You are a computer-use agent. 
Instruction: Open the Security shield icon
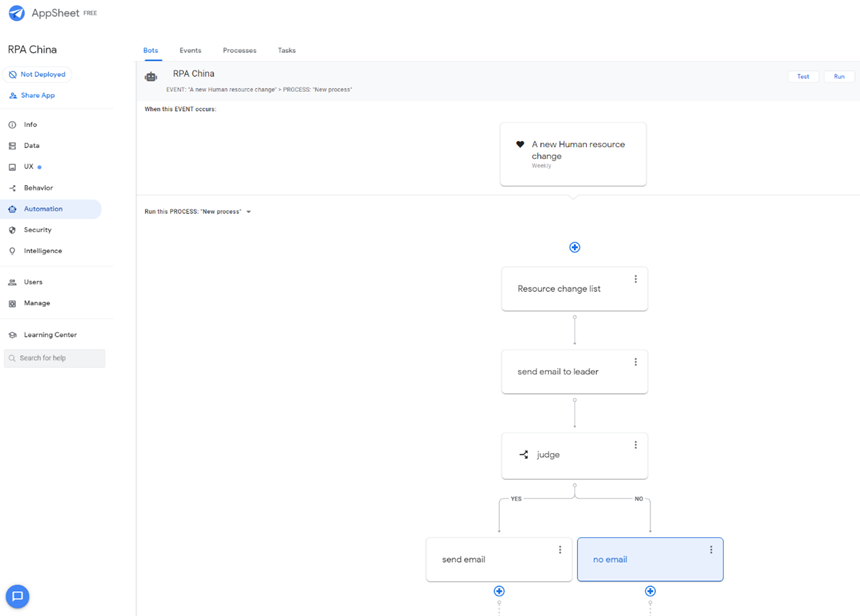point(12,230)
